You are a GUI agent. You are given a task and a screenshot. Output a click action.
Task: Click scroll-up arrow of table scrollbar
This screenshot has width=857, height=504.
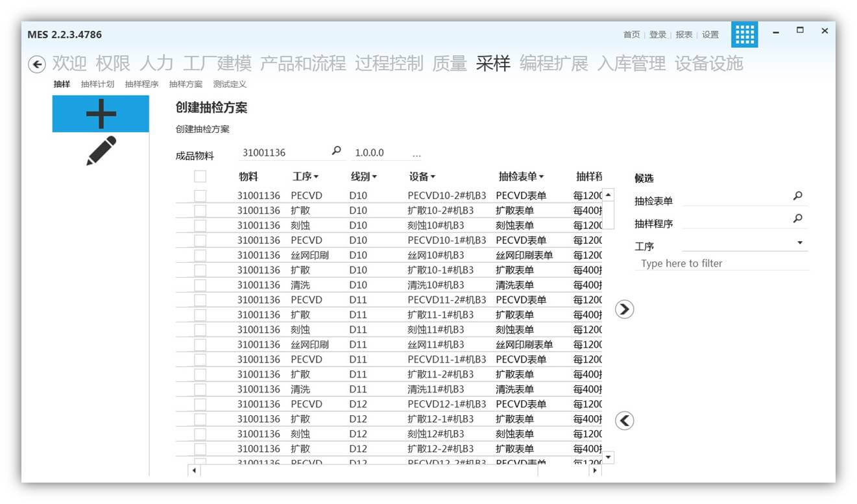(608, 195)
